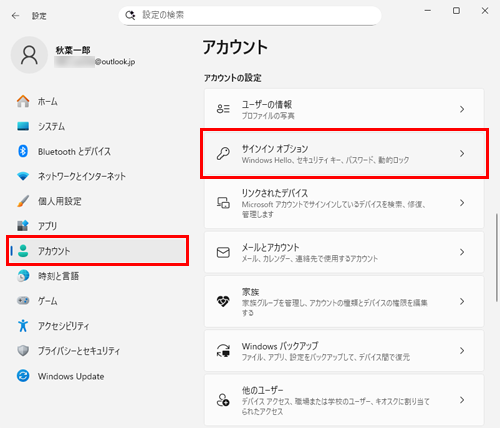500x428 pixels.
Task: Open the リンクされたデバイス title text
Action: click(275, 193)
